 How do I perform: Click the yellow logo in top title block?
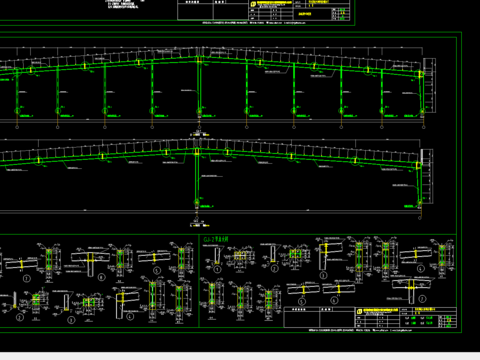[x=253, y=4]
